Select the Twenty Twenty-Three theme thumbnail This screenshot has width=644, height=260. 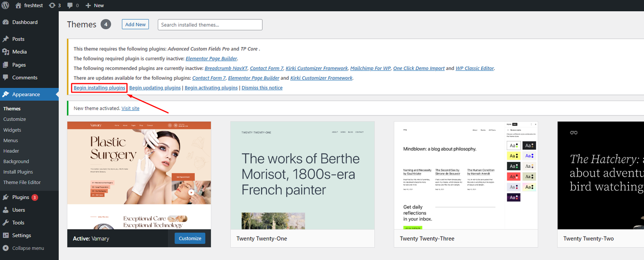click(x=466, y=175)
